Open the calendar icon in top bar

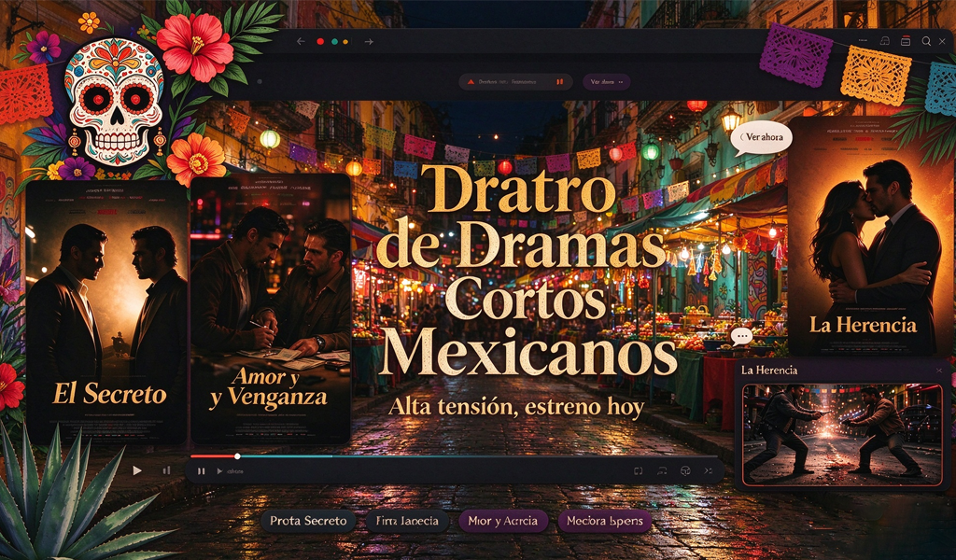906,41
